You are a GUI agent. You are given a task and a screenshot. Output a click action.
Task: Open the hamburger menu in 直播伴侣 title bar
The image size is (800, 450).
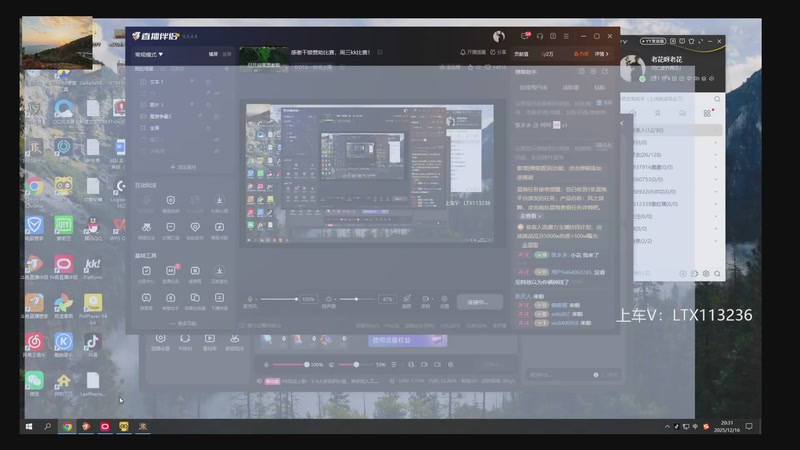[566, 36]
